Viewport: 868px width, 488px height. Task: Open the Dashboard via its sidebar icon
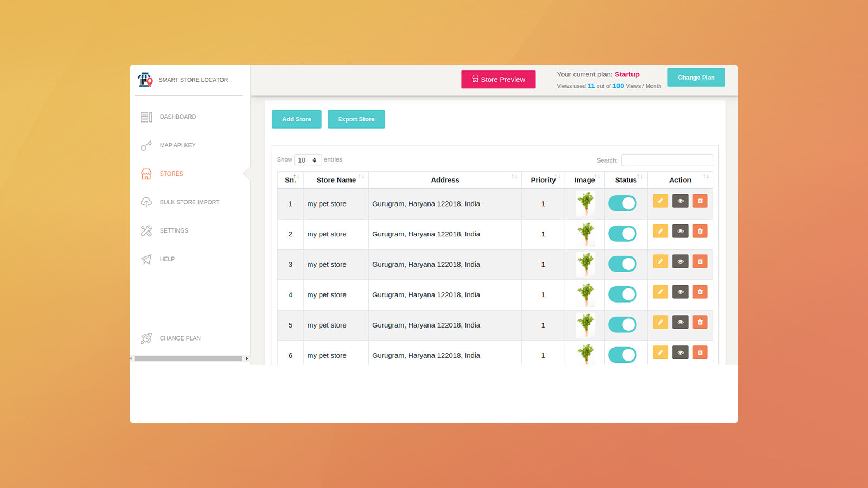145,117
